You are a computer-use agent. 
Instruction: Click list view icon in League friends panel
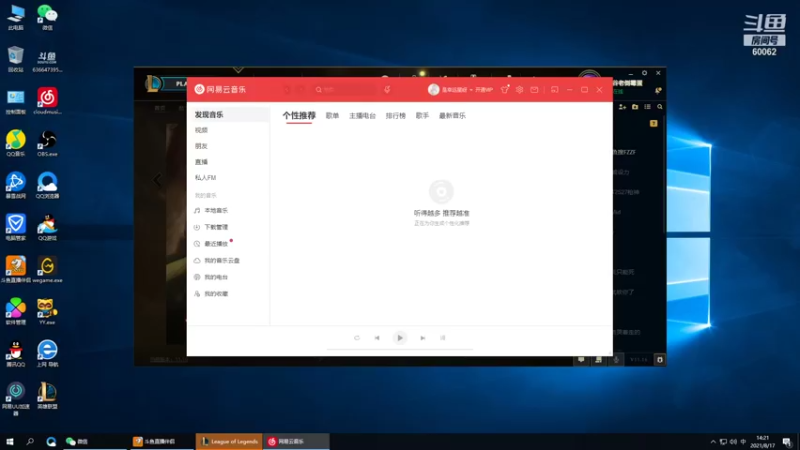(647, 107)
